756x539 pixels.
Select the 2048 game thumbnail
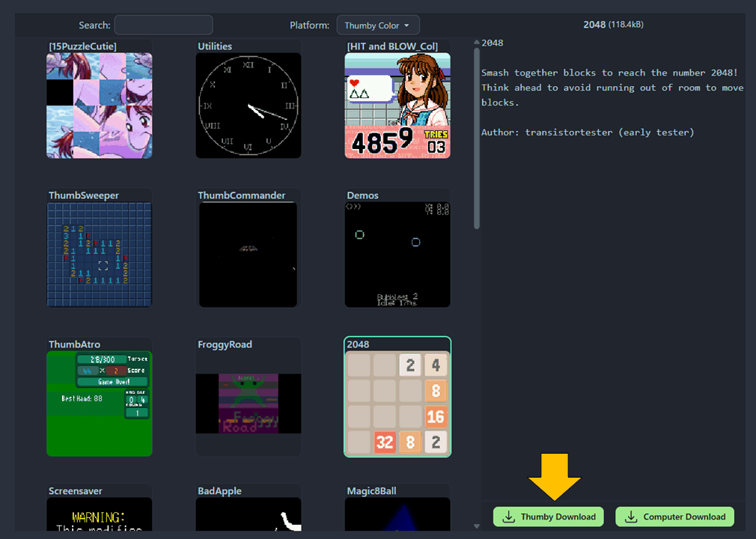pos(397,404)
